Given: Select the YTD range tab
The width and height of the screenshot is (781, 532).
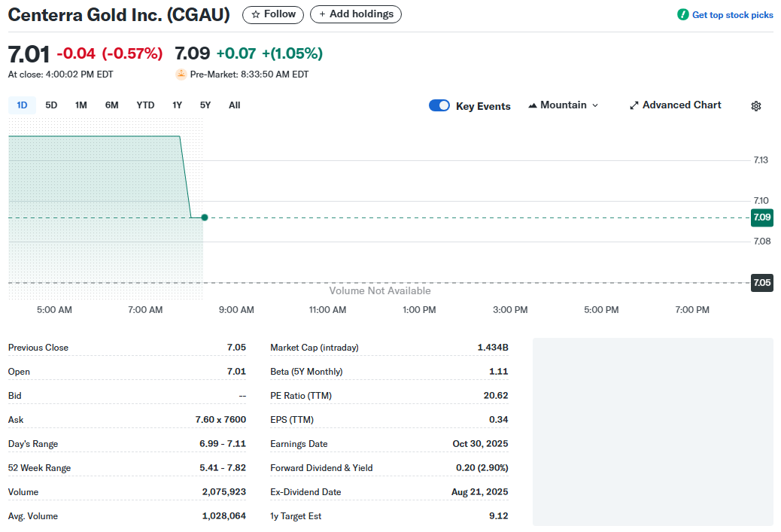Looking at the screenshot, I should point(145,105).
